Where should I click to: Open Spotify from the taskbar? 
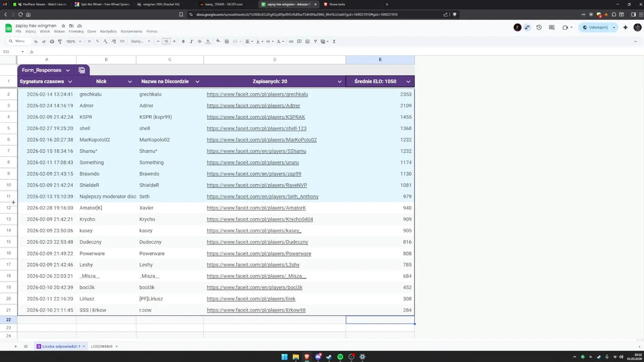point(340,357)
